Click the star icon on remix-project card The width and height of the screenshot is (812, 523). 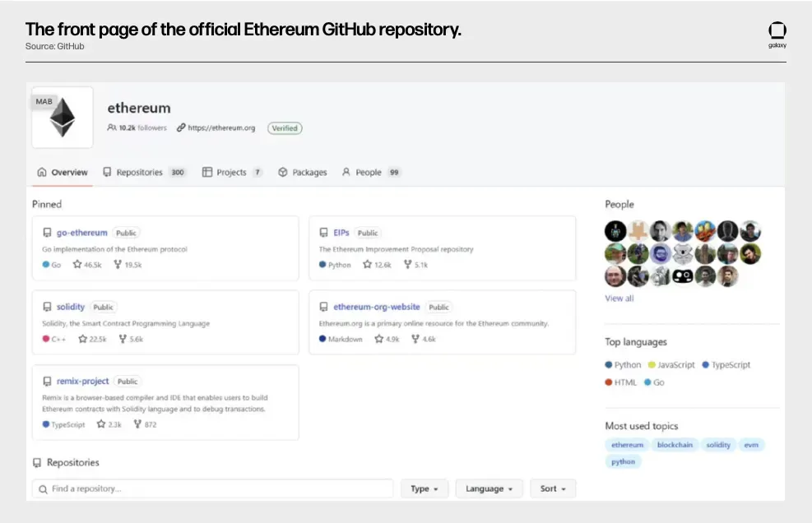click(100, 424)
